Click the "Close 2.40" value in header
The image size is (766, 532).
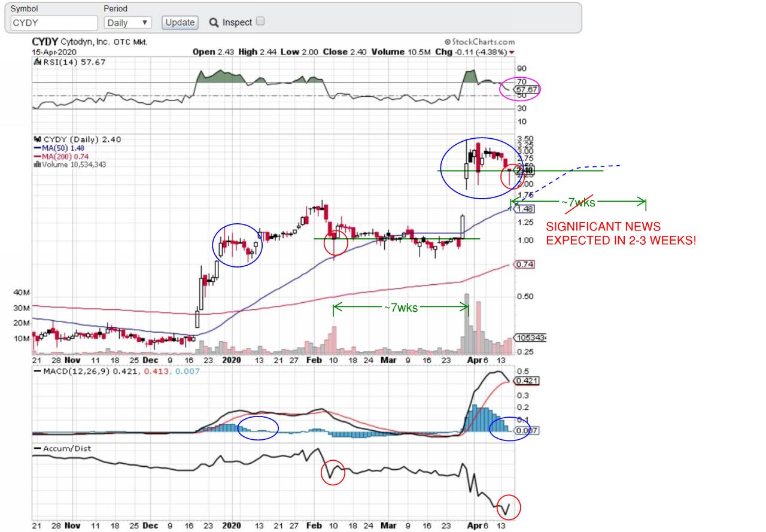345,52
